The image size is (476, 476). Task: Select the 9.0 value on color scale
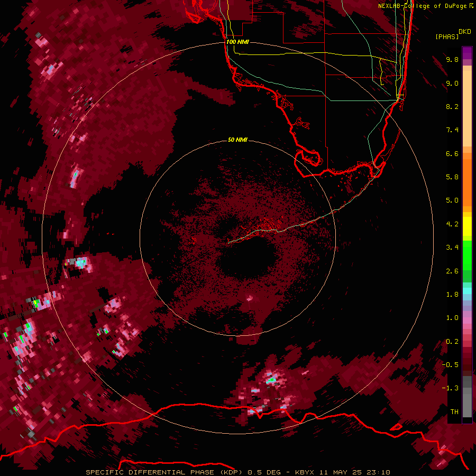tap(452, 83)
